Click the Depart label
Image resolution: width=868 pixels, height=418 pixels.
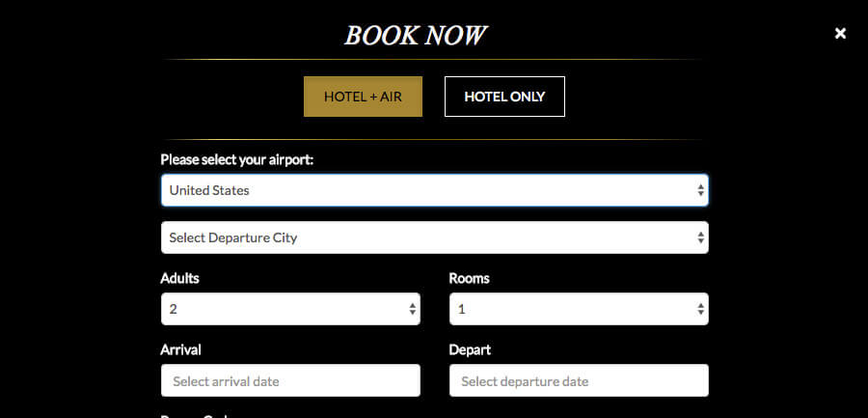click(470, 349)
